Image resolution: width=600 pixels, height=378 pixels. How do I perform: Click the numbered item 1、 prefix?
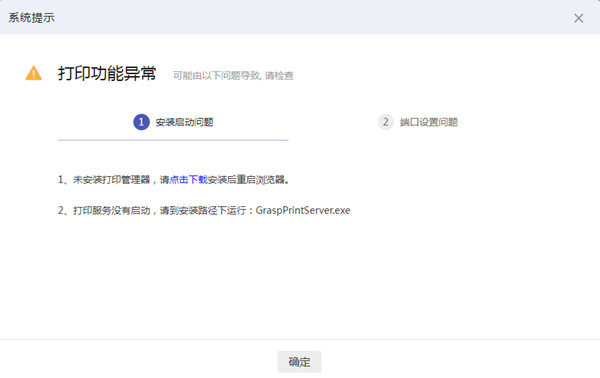(65, 179)
